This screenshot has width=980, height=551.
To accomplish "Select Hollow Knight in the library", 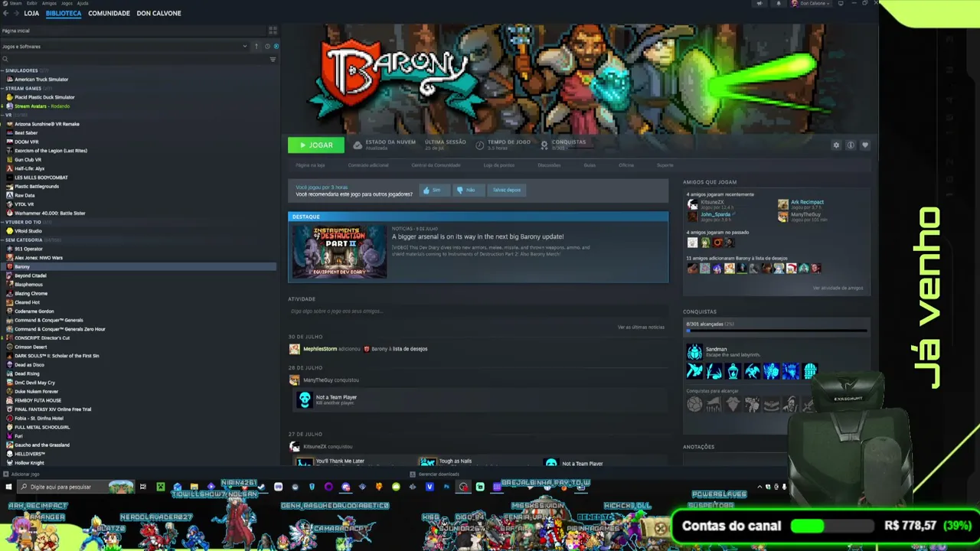I will click(29, 463).
